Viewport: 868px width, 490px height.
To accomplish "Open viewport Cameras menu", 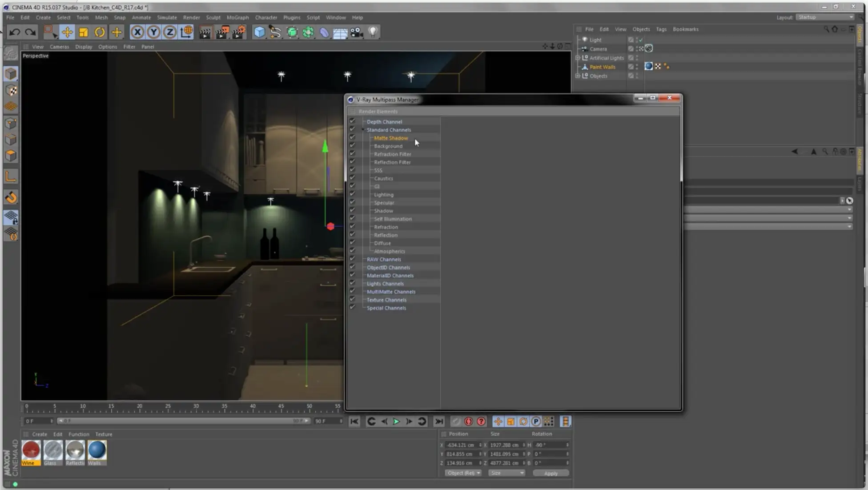I will (59, 47).
